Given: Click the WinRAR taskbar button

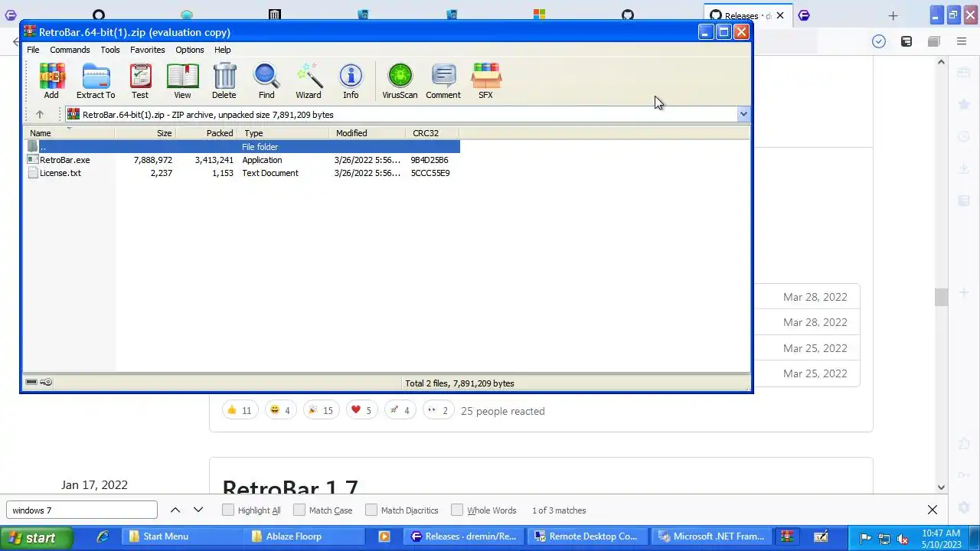Looking at the screenshot, I should tap(786, 536).
